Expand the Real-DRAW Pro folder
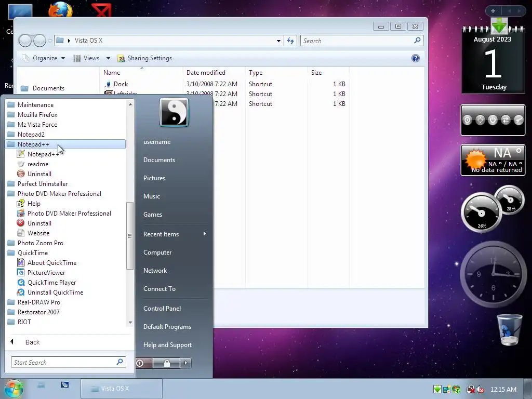This screenshot has width=532, height=399. coord(38,302)
